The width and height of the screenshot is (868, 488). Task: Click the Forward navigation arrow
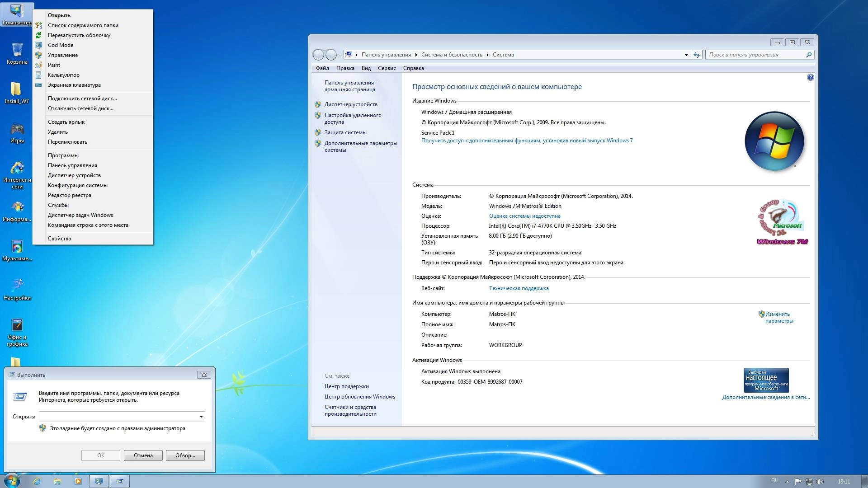pyautogui.click(x=331, y=55)
